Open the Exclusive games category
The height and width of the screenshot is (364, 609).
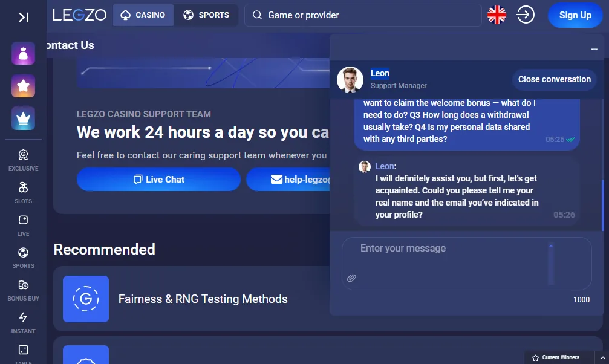(x=24, y=160)
